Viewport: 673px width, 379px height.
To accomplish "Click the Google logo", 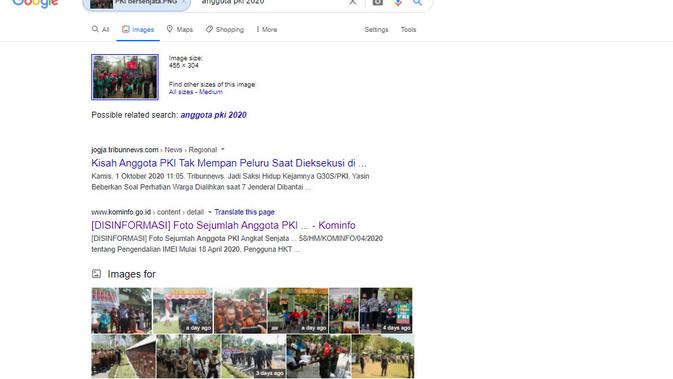I will (x=35, y=3).
